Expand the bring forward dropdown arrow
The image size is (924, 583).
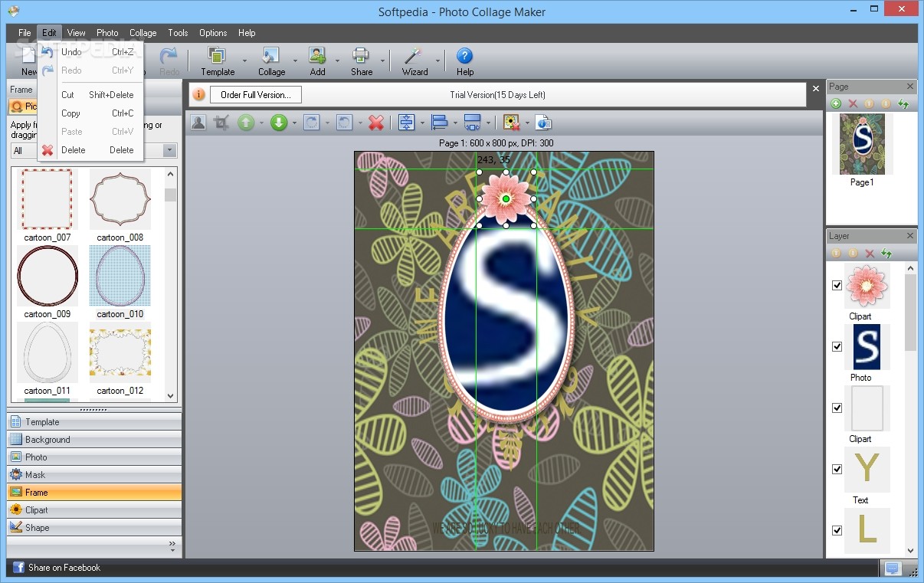(261, 123)
